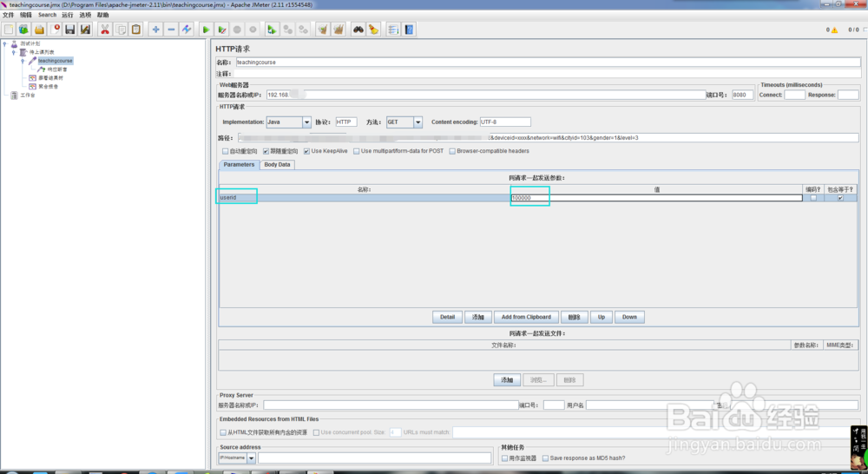Collapse all nodes with minus icon
The width and height of the screenshot is (868, 474).
tap(171, 30)
